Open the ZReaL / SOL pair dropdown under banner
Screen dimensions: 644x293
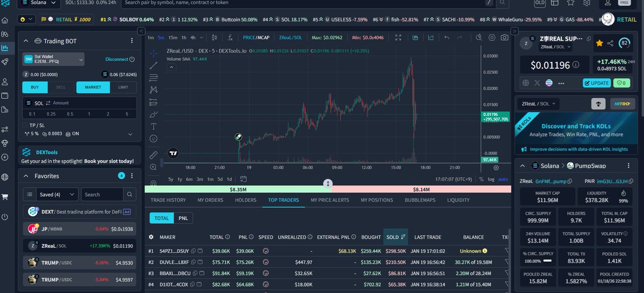(539, 104)
